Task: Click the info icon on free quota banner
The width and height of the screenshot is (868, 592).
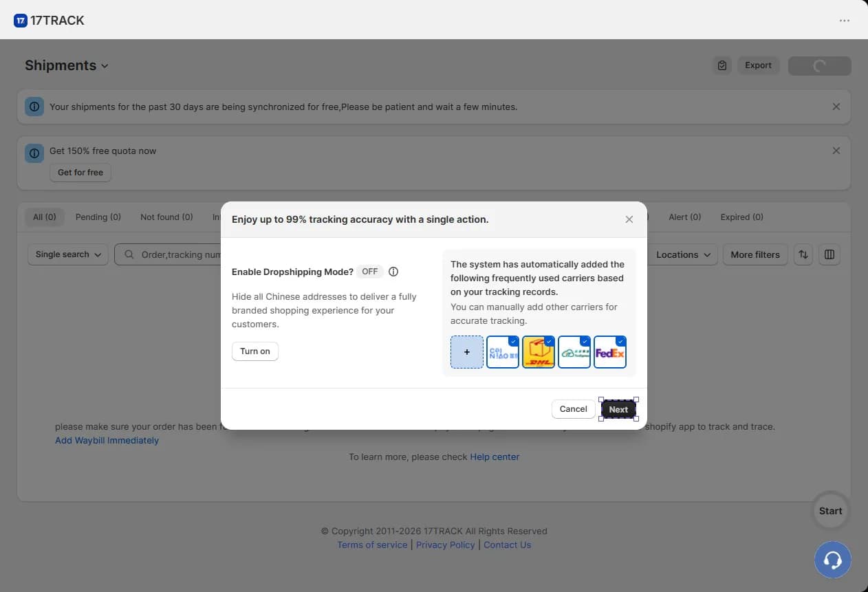Action: tap(34, 153)
